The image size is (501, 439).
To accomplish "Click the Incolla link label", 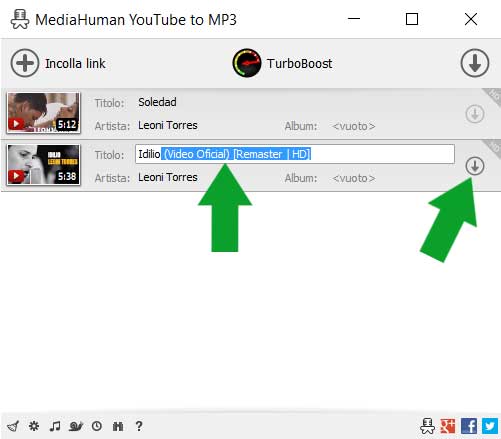I will (x=75, y=63).
